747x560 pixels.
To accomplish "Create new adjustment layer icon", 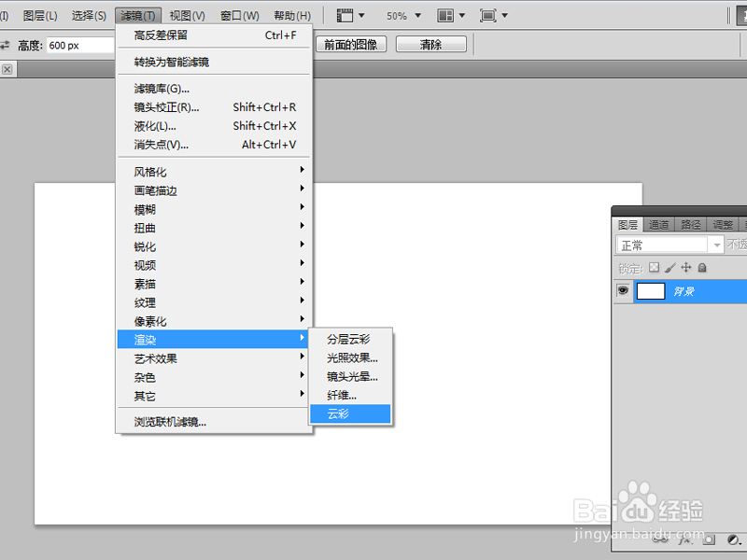I will [x=734, y=539].
